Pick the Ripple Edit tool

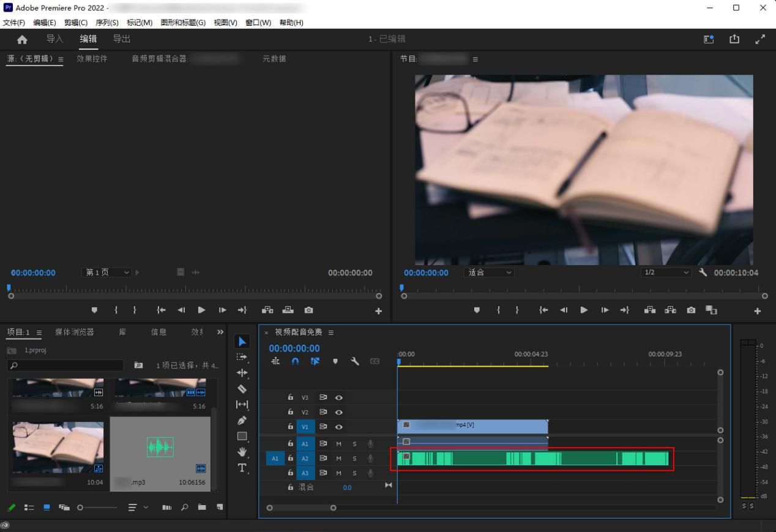click(x=242, y=373)
